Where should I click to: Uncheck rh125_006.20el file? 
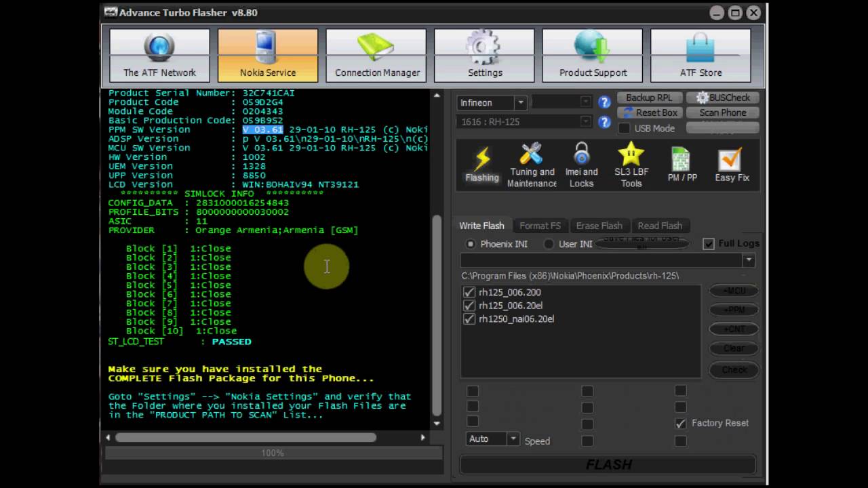469,306
